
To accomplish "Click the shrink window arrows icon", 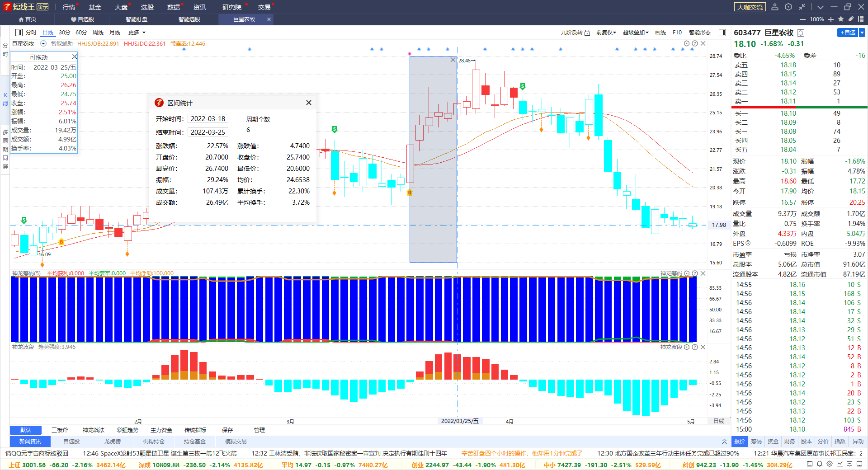I will click(802, 7).
